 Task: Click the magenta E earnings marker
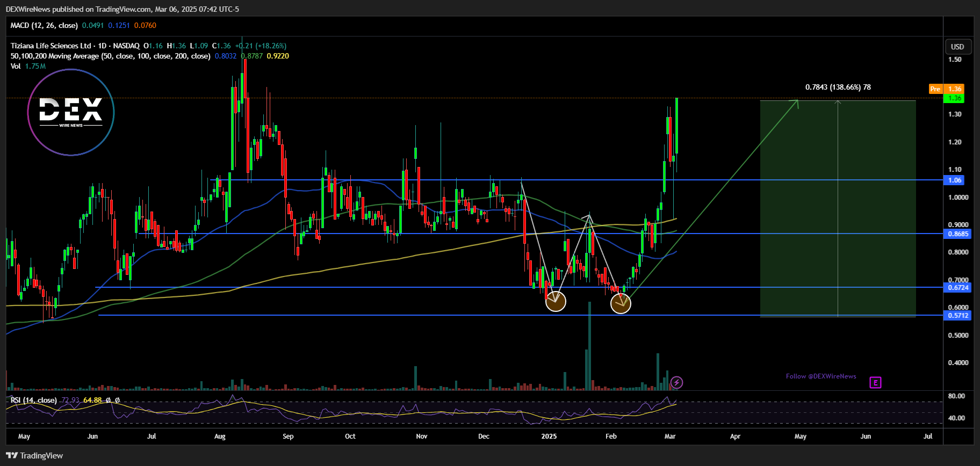[x=876, y=382]
